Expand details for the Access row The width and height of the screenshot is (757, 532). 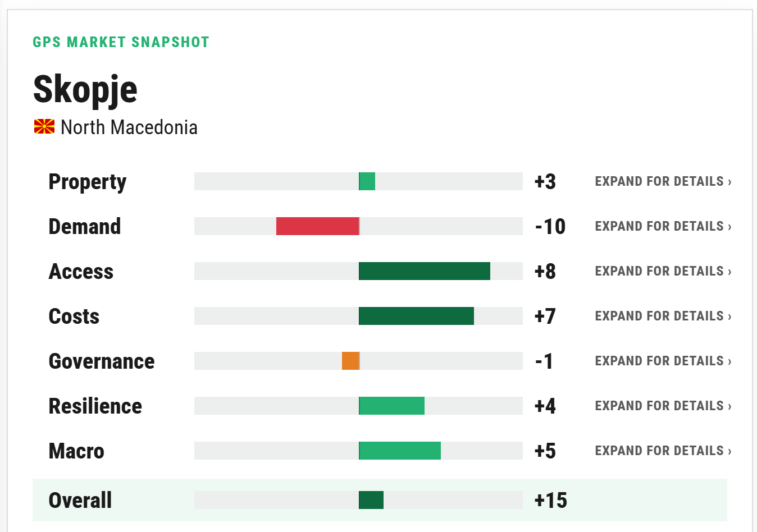click(x=663, y=271)
